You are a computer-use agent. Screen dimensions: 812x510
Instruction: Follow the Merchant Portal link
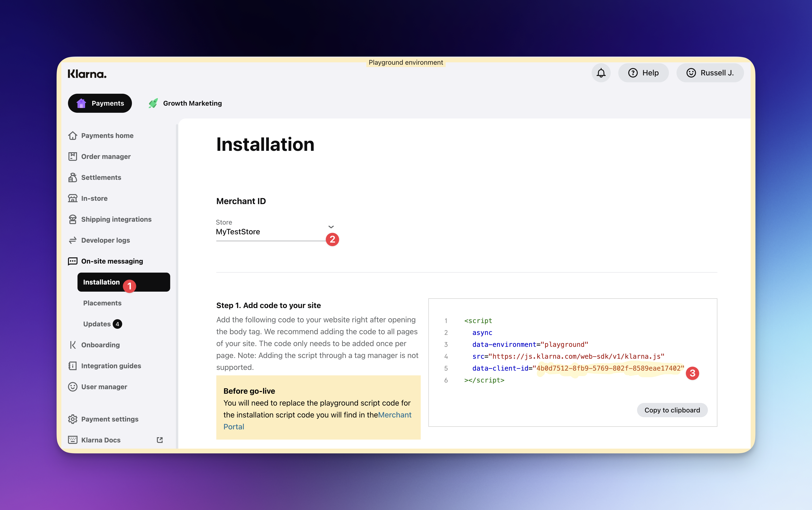[x=394, y=415]
